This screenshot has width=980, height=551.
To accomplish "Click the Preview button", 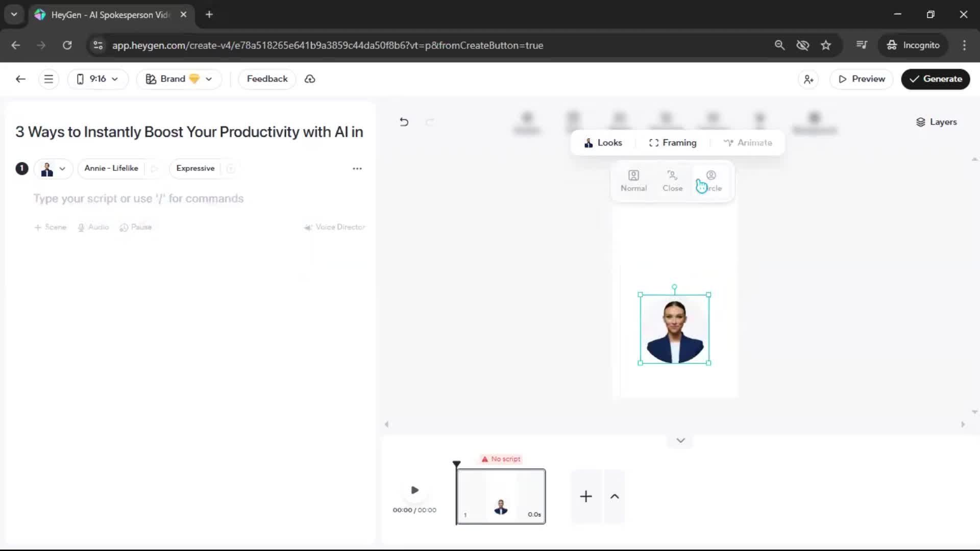I will click(x=862, y=79).
